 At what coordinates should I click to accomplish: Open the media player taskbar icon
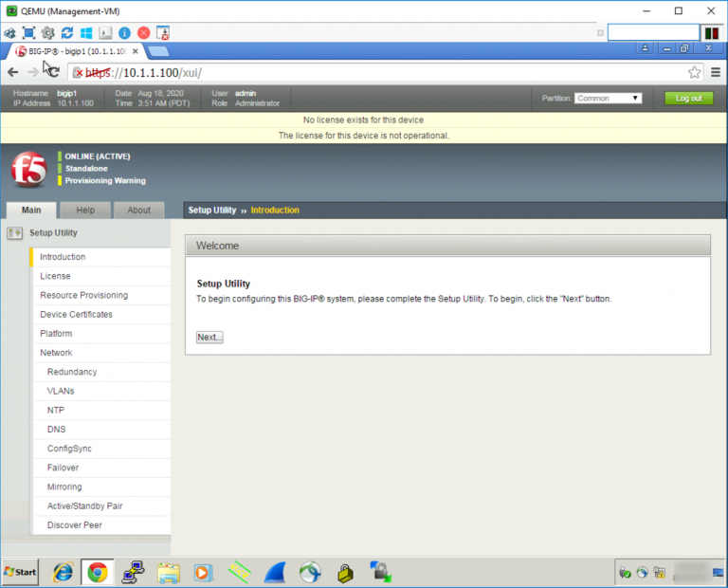203,572
